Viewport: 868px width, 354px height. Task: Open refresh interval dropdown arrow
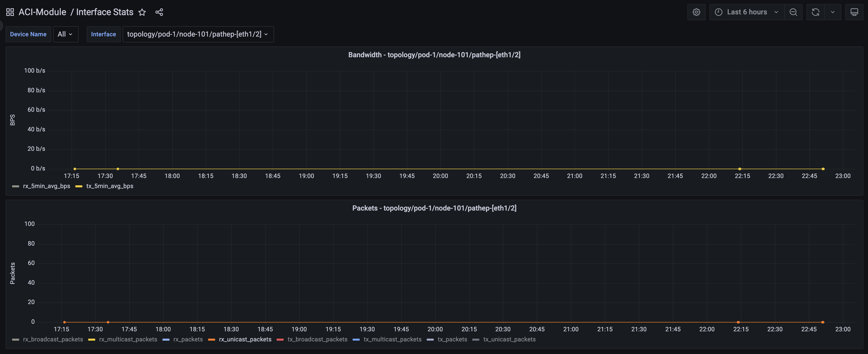coord(832,12)
